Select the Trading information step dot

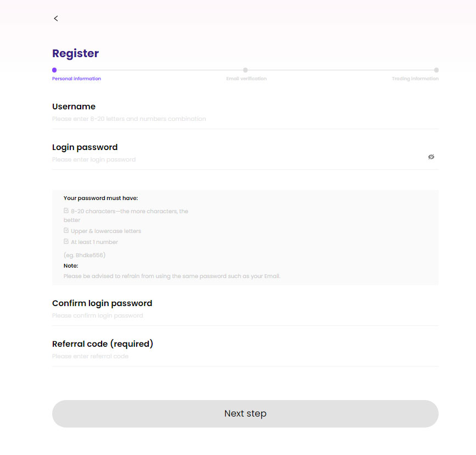pos(436,70)
